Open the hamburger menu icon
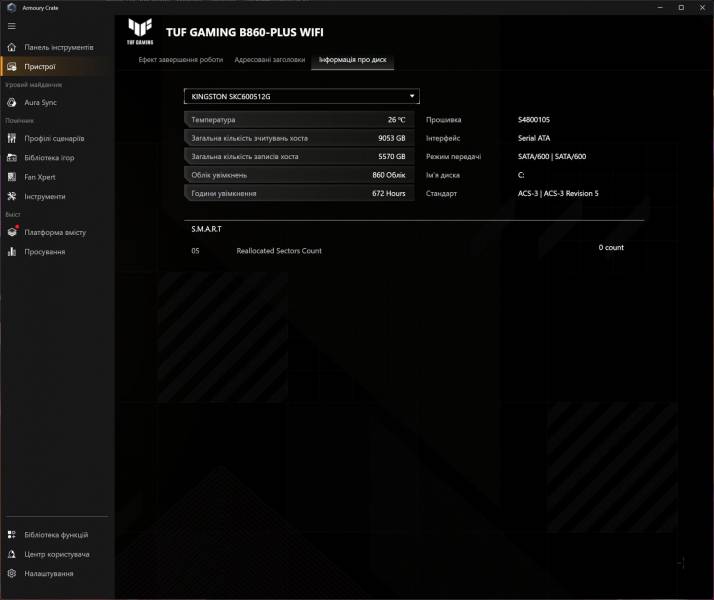Screen dimensions: 714x600 point(12,26)
